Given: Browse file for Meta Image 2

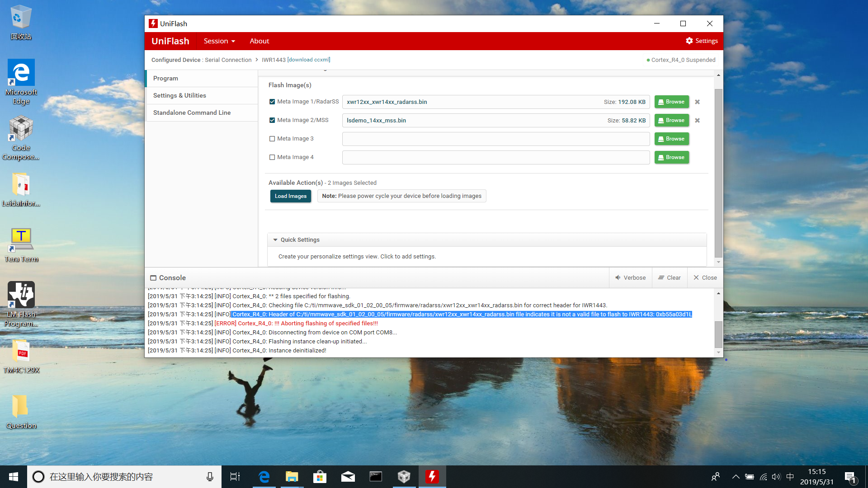Looking at the screenshot, I should coord(671,121).
